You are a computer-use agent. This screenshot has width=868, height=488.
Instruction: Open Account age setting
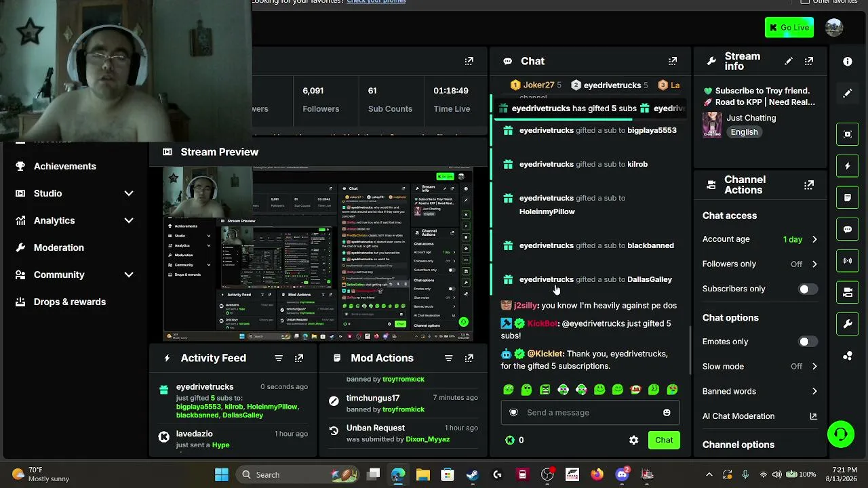tap(760, 239)
